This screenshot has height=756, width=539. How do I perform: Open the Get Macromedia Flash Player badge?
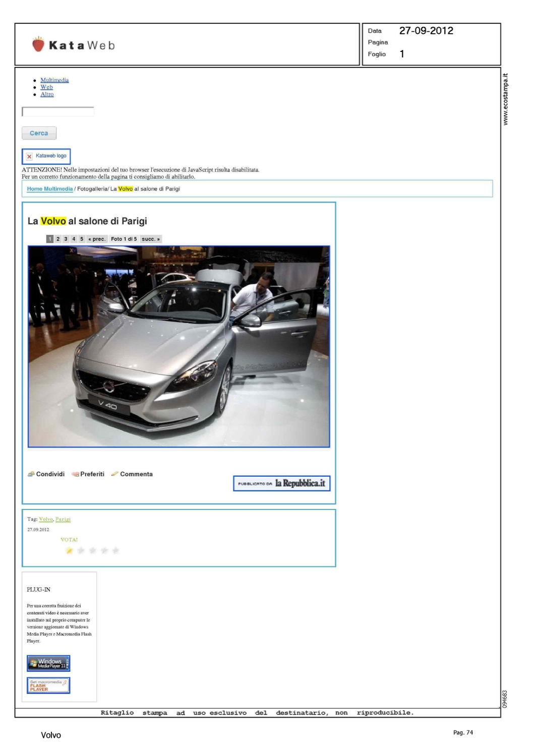48,685
